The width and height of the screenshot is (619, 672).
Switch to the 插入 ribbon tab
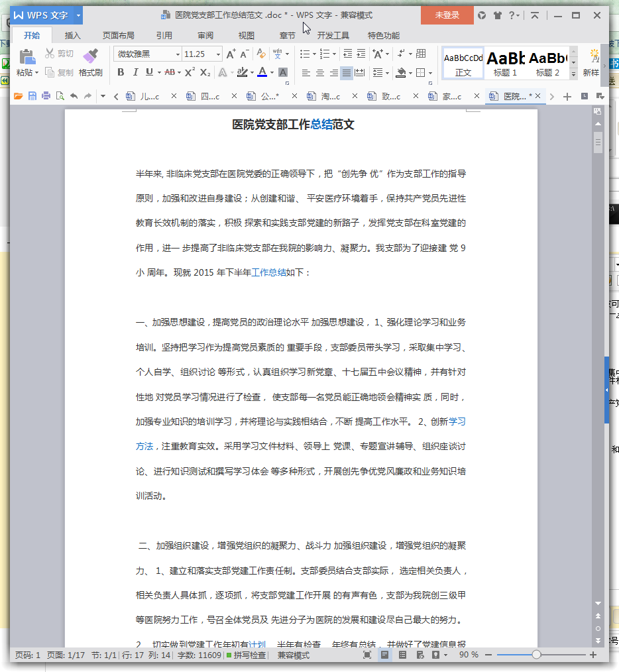pyautogui.click(x=72, y=36)
